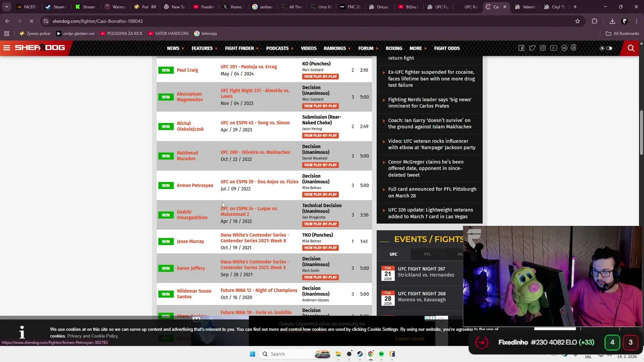The width and height of the screenshot is (644, 362).
Task: Click the browser vertical scrollbar
Action: click(641, 133)
